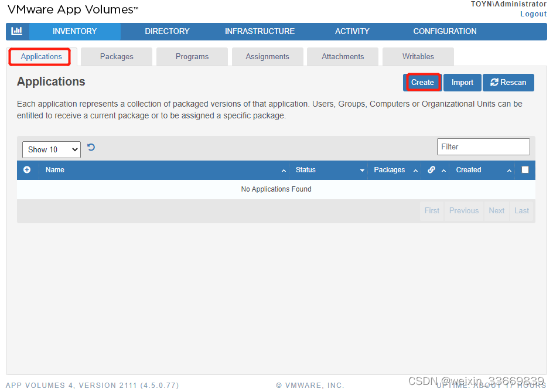Image resolution: width=553 pixels, height=392 pixels.
Task: Switch to the Programs tab
Action: point(192,56)
